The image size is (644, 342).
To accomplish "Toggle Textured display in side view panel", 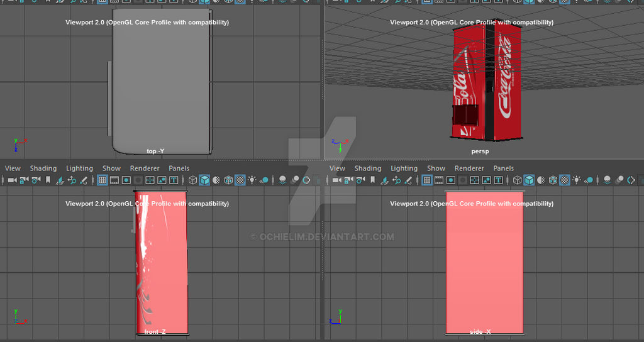I will click(x=564, y=180).
